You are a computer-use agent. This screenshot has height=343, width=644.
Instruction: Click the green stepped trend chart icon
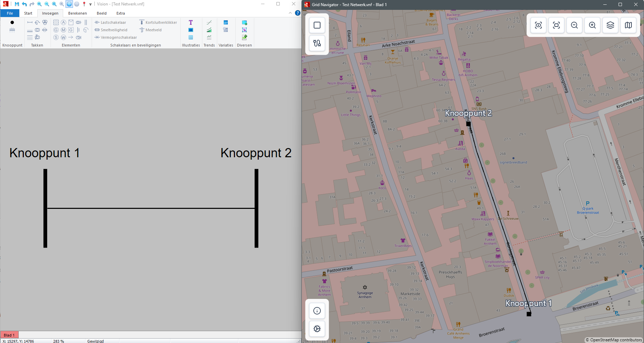pyautogui.click(x=209, y=30)
